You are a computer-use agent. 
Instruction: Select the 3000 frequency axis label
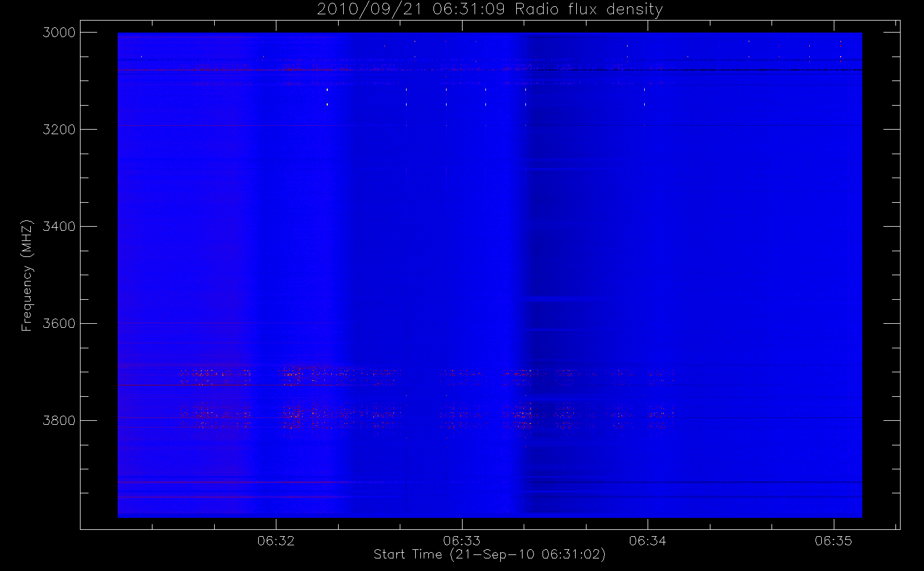[59, 33]
